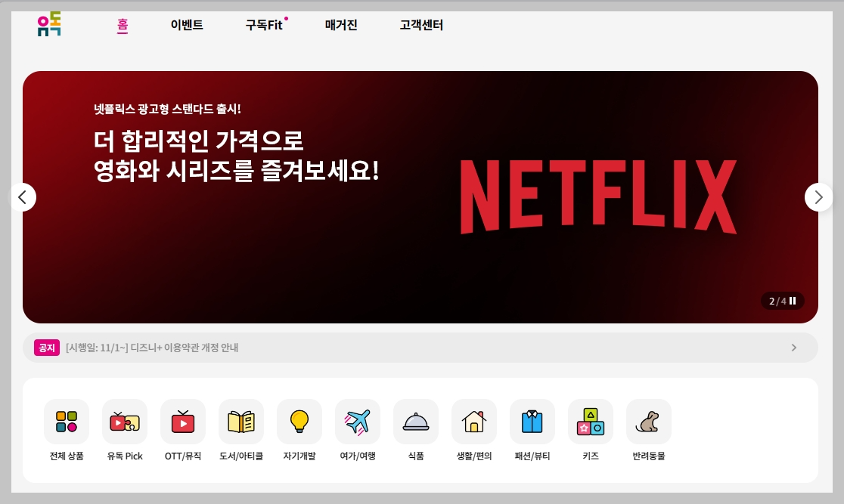Open the 매거진 menu
Viewport: 844px width, 504px height.
click(341, 25)
